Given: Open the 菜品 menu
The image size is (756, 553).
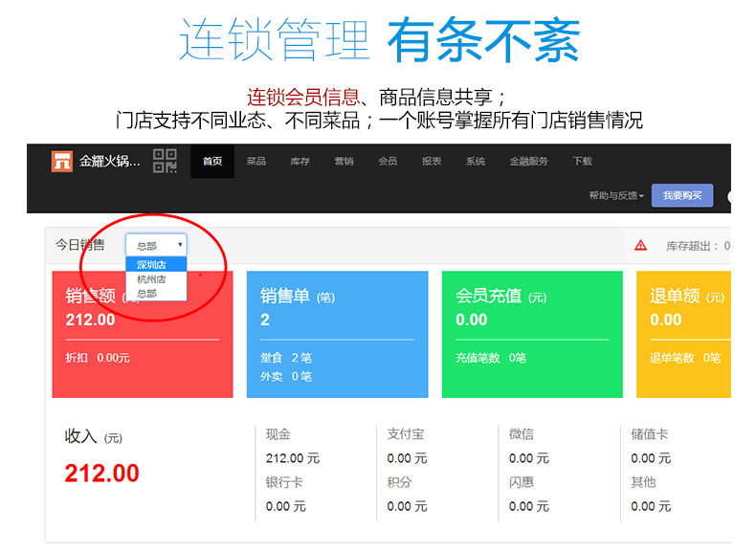Looking at the screenshot, I should (256, 162).
